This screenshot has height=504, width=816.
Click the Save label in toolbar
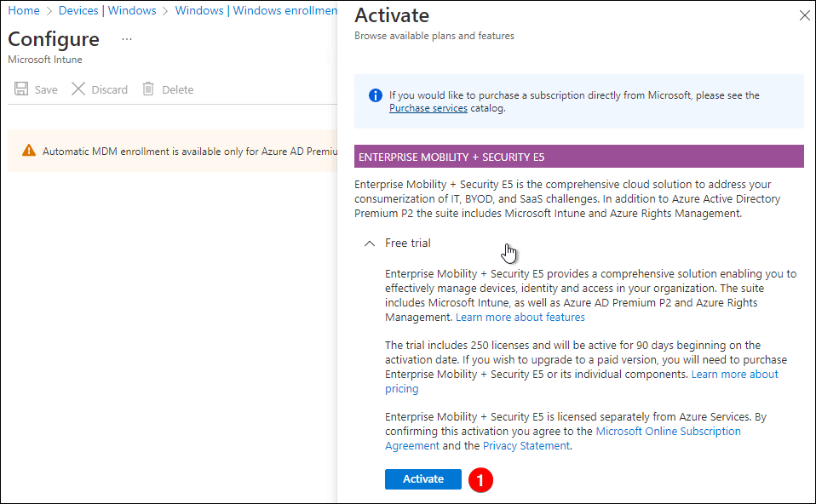pos(46,89)
